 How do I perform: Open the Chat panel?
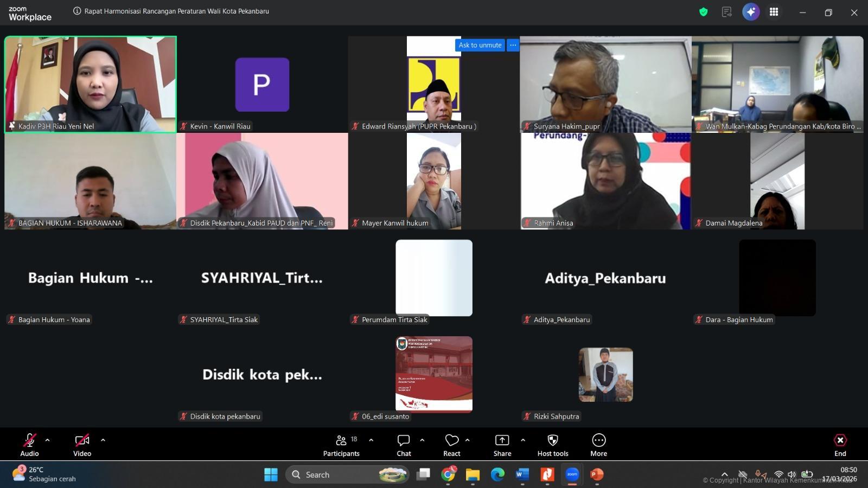(x=404, y=445)
